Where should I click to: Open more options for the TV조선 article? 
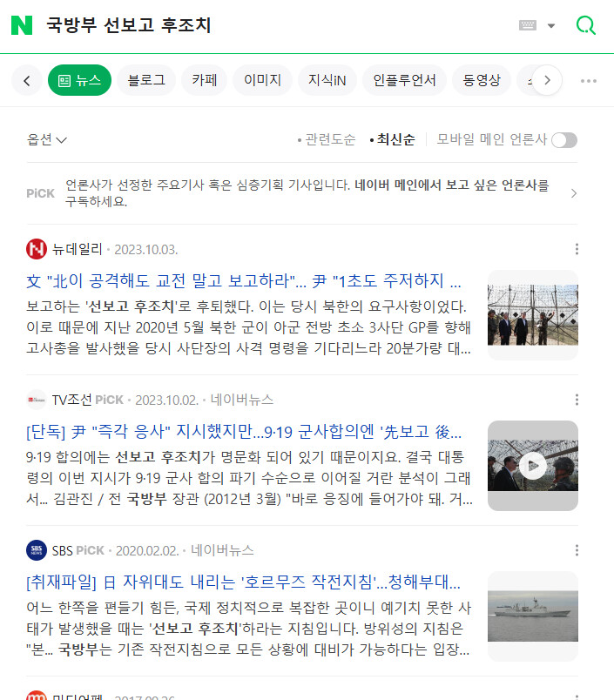577,400
